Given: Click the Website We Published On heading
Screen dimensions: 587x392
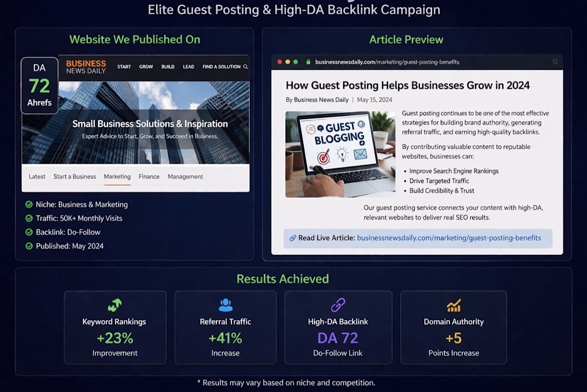Looking at the screenshot, I should coord(135,39).
